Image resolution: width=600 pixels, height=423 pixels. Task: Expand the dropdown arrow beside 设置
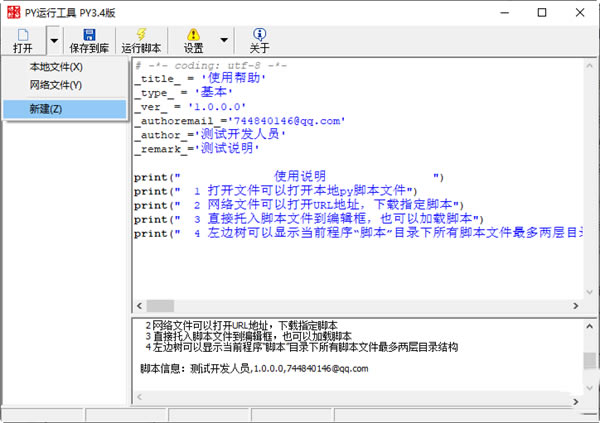[224, 40]
